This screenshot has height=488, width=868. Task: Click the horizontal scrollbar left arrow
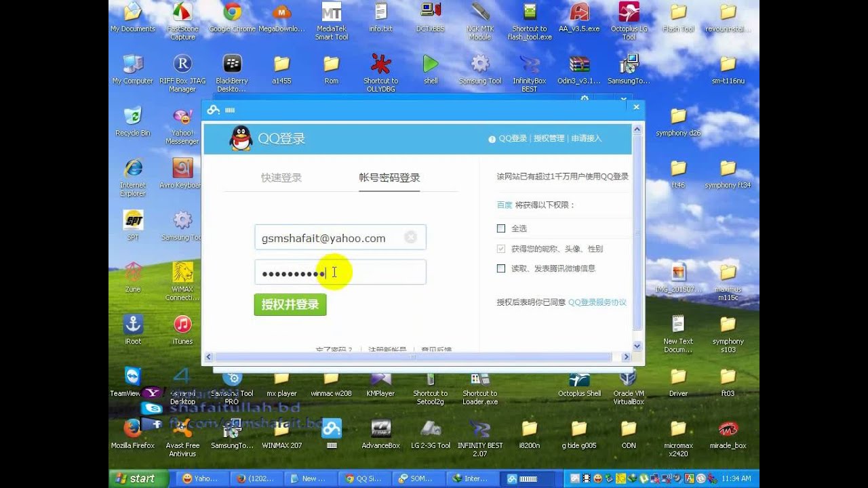[209, 357]
